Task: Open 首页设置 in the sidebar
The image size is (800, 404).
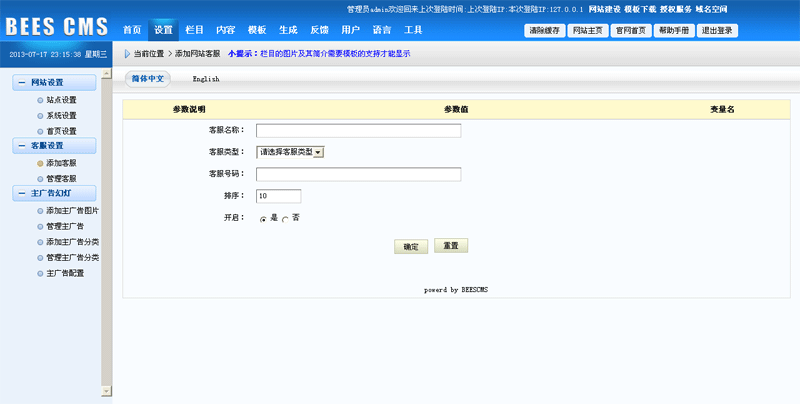Action: tap(61, 131)
